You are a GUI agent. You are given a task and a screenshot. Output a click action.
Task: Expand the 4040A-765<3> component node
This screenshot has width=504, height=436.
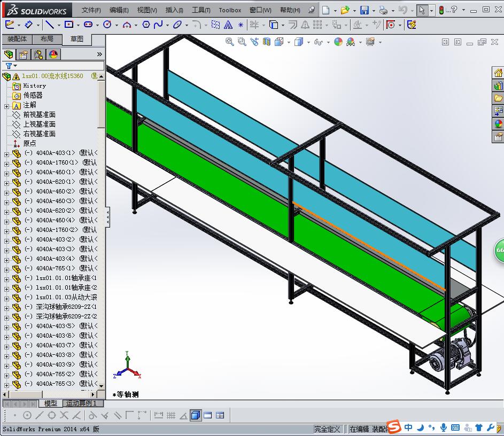tap(6, 385)
